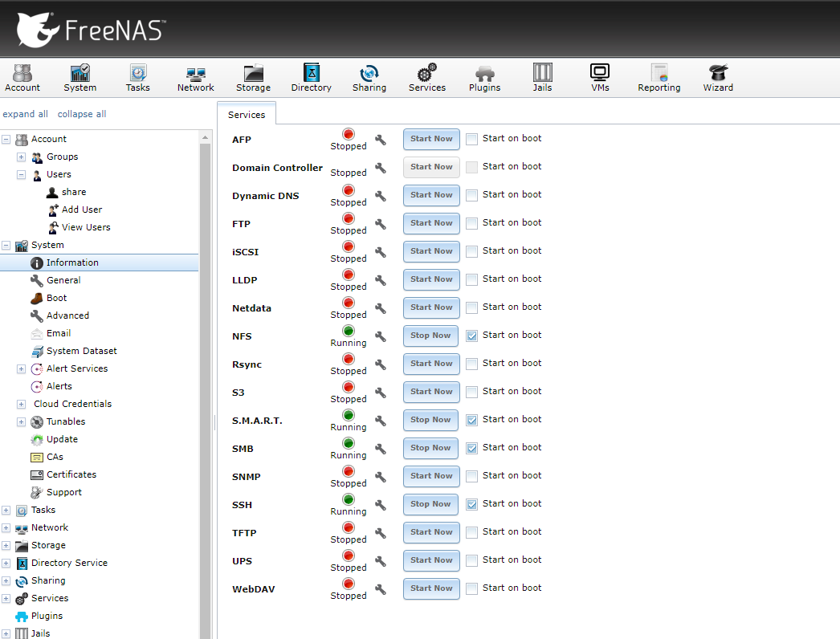
Task: Start the Dynamic DNS service now
Action: [x=431, y=195]
